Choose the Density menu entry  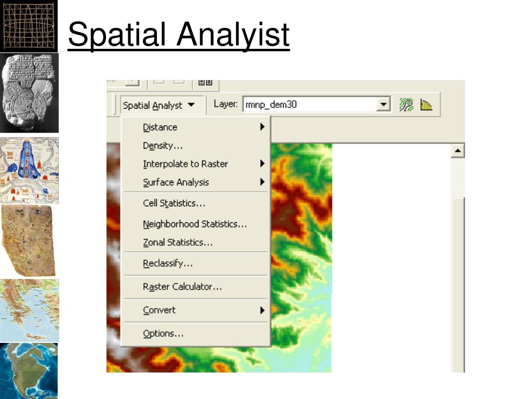tap(195, 145)
